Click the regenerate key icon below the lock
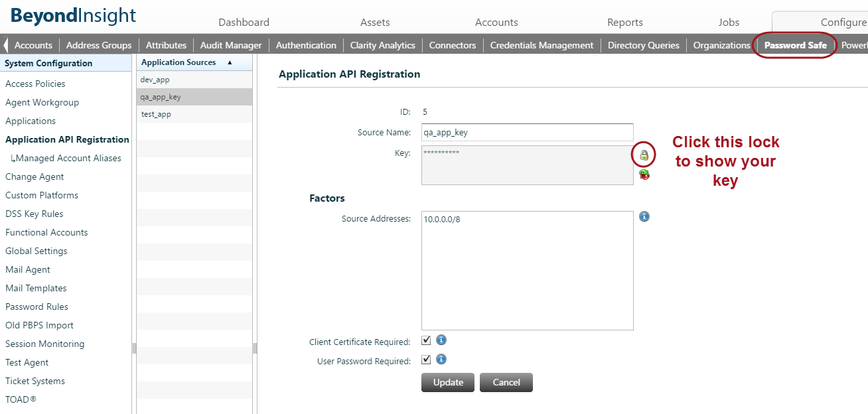 tap(643, 174)
